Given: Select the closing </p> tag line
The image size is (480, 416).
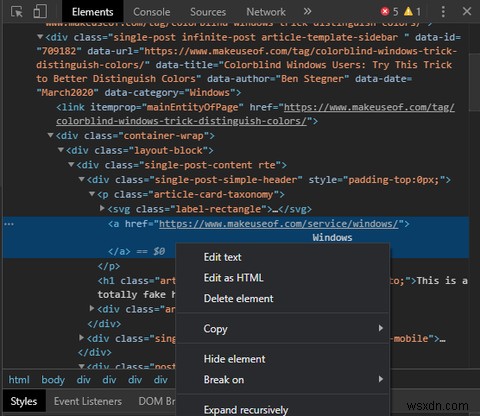Looking at the screenshot, I should [x=109, y=266].
